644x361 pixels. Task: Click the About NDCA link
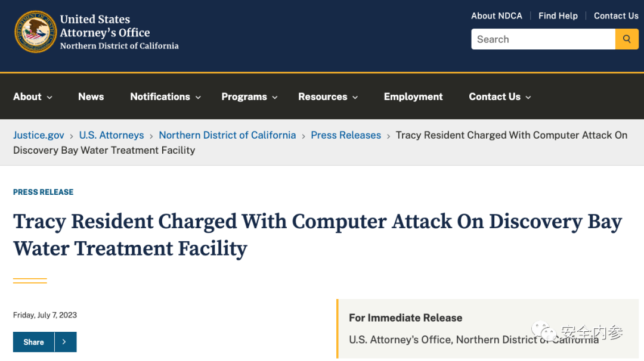(x=497, y=16)
